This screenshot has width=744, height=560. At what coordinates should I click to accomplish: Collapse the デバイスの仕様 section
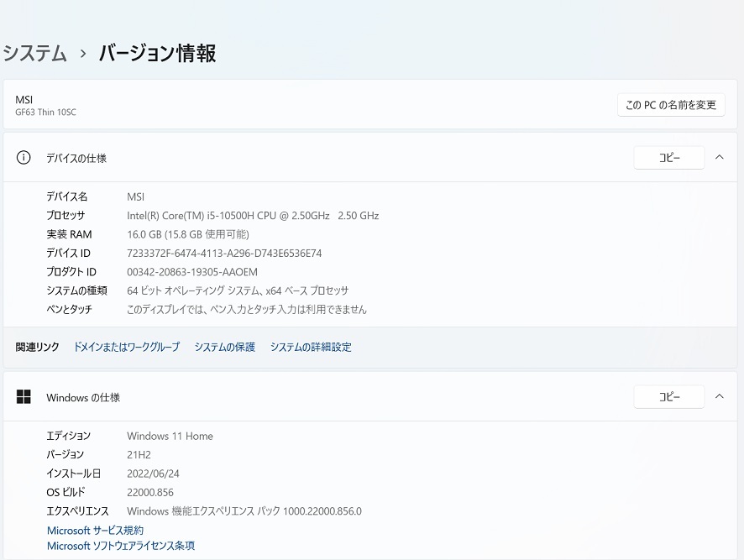[719, 157]
